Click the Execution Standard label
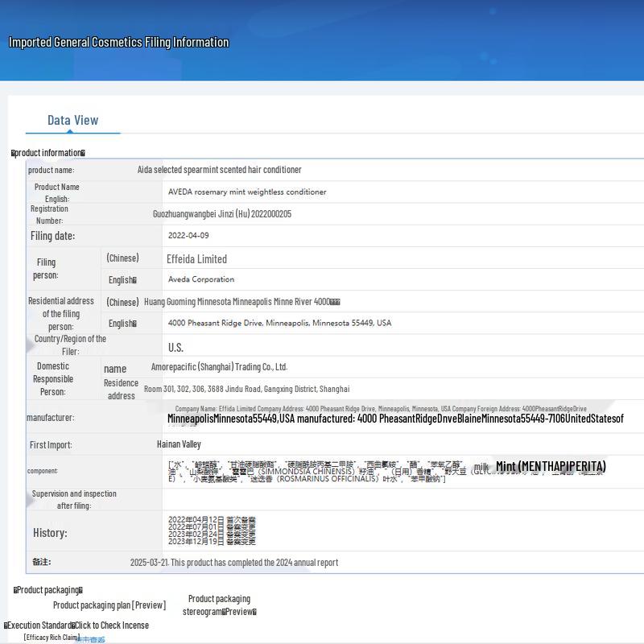 [39, 625]
